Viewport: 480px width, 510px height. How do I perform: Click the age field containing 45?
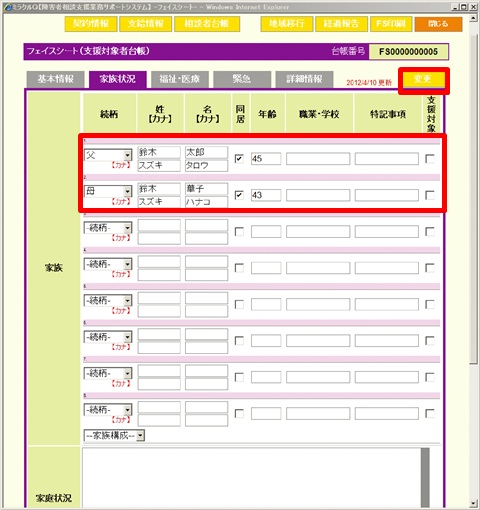click(266, 159)
